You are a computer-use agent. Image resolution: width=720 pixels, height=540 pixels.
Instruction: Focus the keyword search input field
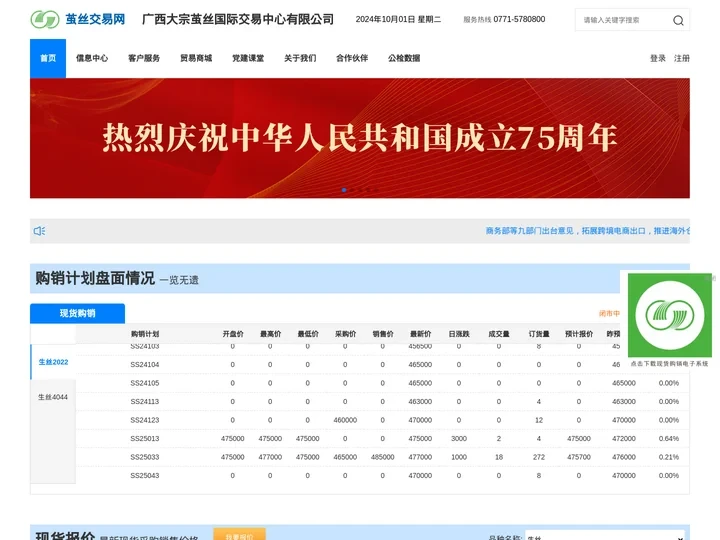pyautogui.click(x=624, y=20)
